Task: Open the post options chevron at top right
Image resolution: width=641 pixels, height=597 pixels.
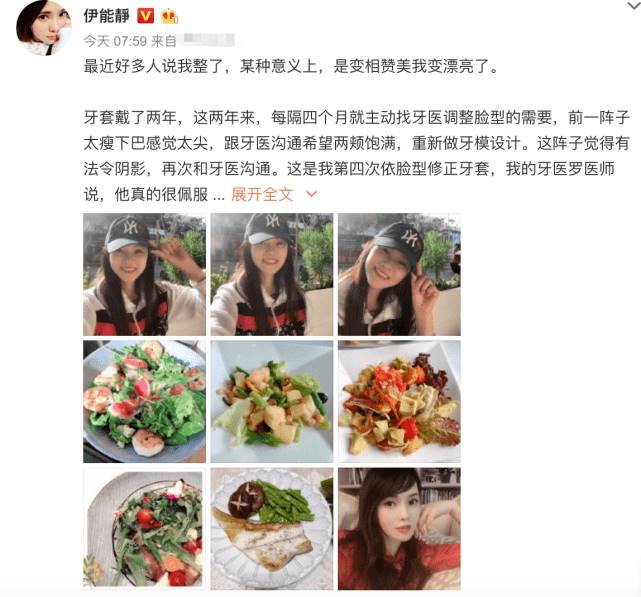Action: 634,5
